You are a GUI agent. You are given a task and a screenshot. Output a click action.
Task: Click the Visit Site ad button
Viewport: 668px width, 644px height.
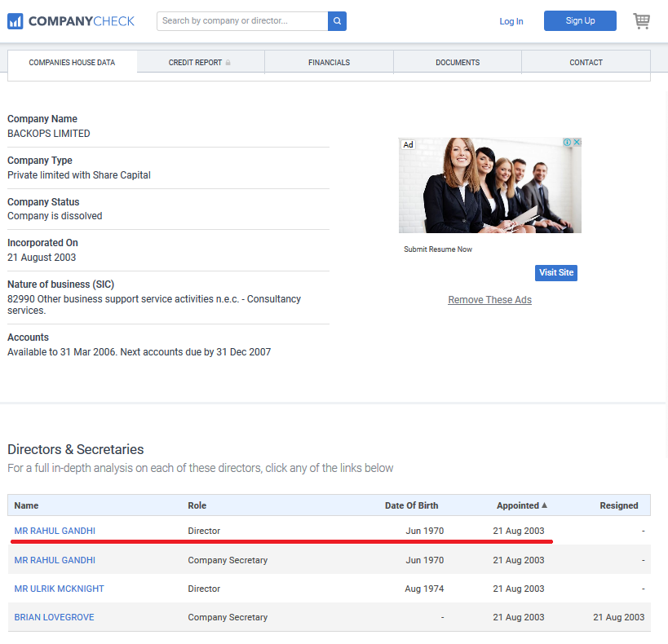click(555, 272)
